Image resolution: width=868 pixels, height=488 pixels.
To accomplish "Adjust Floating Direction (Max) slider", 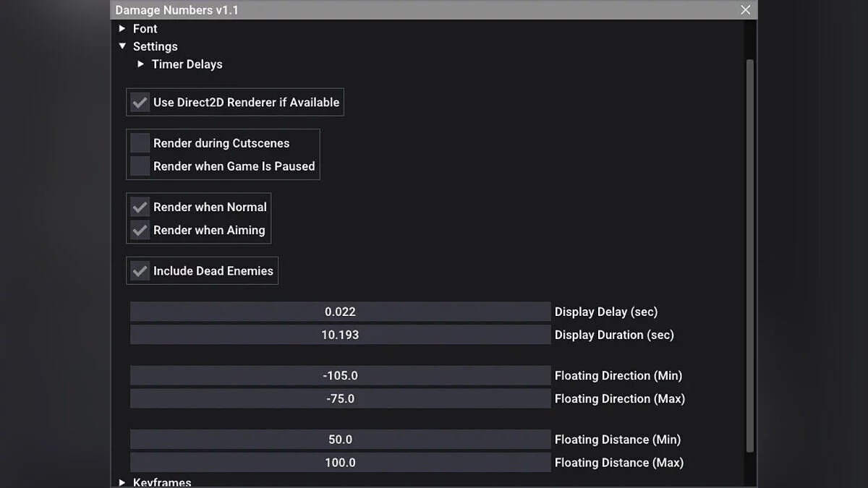I will tap(340, 399).
